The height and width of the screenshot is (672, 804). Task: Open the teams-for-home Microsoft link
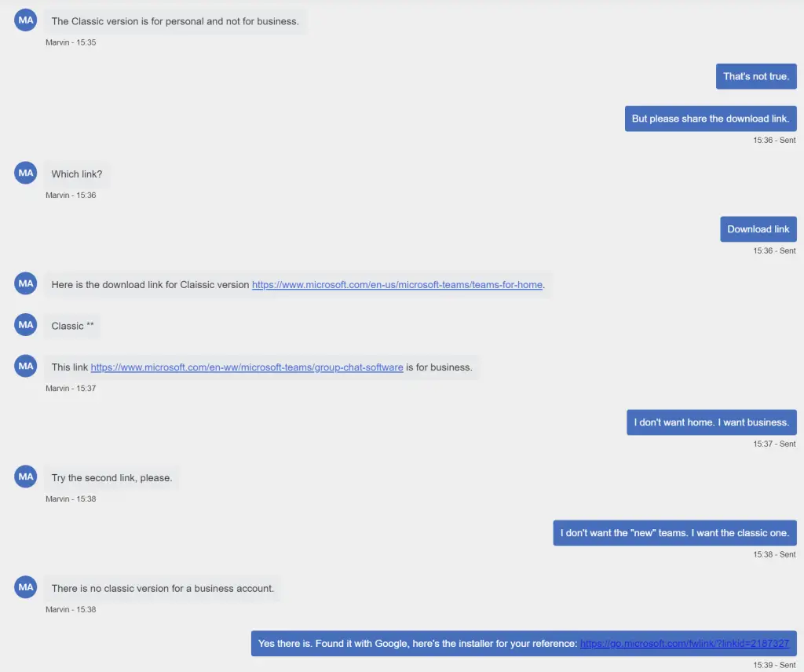pyautogui.click(x=397, y=285)
